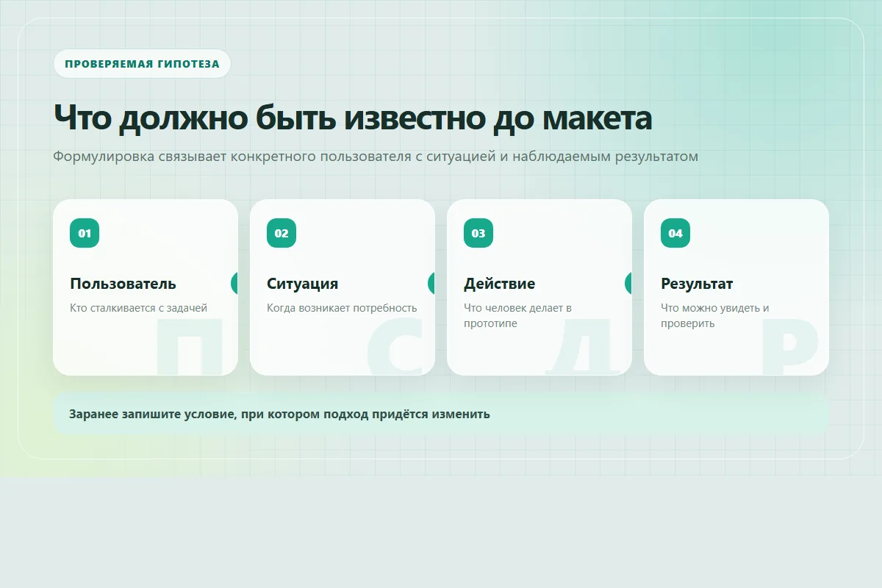Click the subtitle starting with Формулировка связывает
This screenshot has height=588, width=882.
(x=376, y=157)
